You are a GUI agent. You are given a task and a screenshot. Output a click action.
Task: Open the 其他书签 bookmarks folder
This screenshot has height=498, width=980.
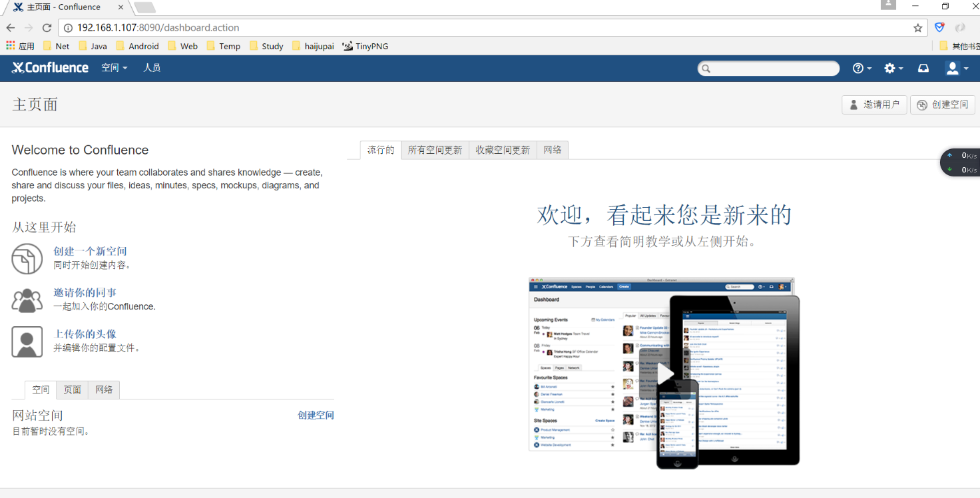tap(959, 46)
